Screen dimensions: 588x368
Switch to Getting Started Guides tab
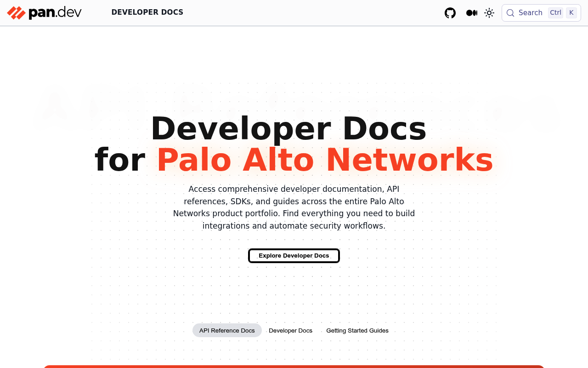tap(357, 330)
